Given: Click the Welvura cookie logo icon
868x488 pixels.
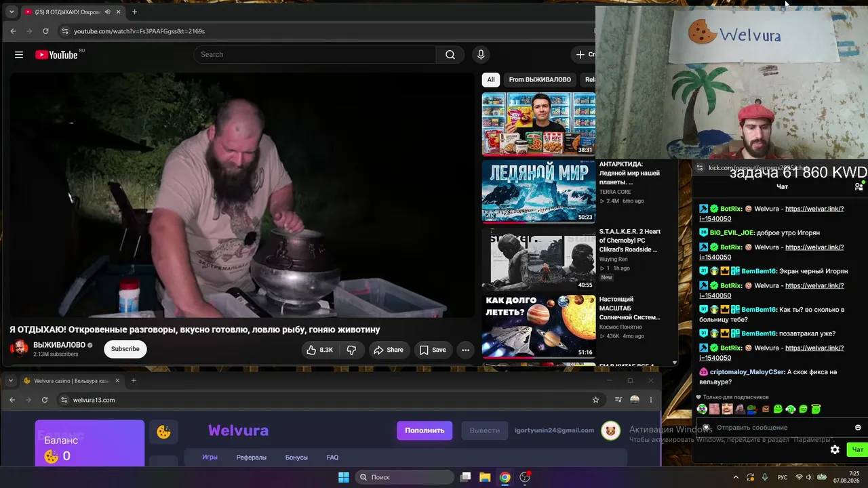Looking at the screenshot, I should point(163,432).
